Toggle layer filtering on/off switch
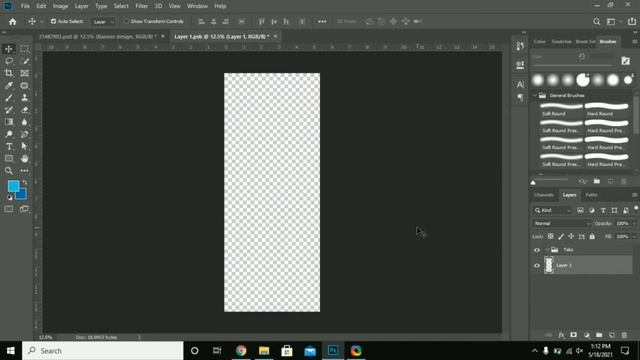Image resolution: width=640 pixels, height=360 pixels. tap(636, 209)
